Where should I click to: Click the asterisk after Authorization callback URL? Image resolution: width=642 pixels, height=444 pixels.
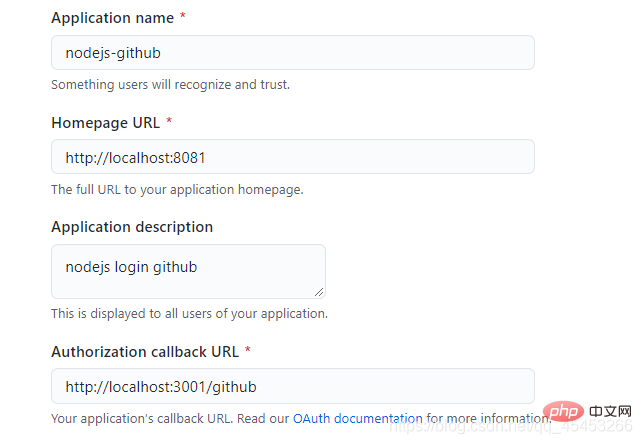[247, 351]
